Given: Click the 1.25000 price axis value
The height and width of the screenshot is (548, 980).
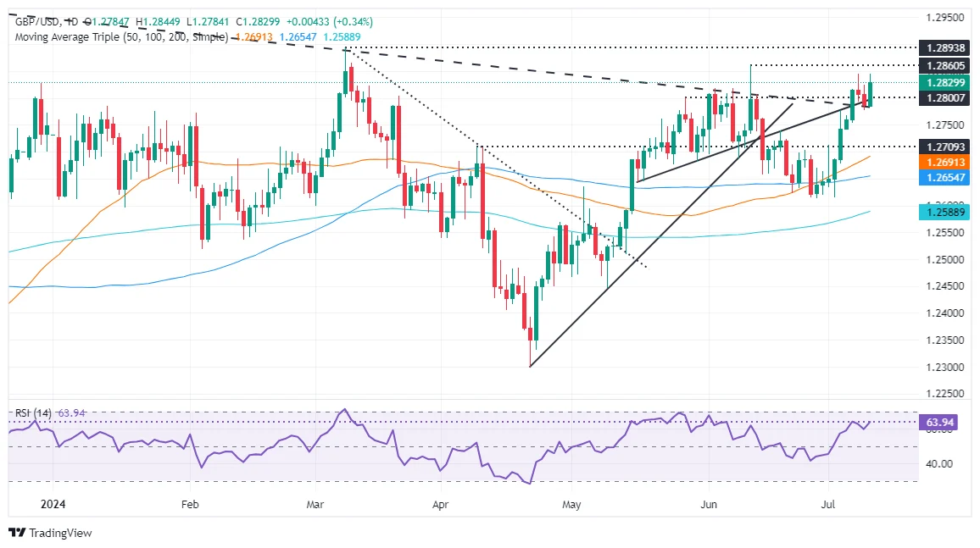Looking at the screenshot, I should click(945, 259).
